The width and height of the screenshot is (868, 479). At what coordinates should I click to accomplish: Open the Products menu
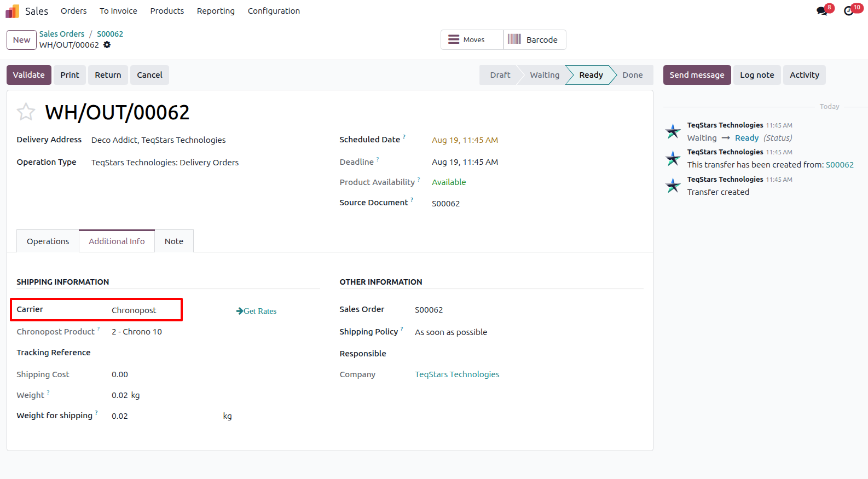click(x=167, y=11)
